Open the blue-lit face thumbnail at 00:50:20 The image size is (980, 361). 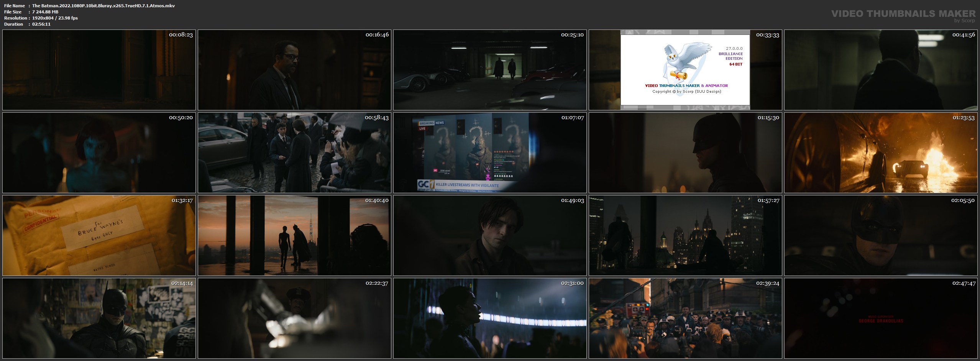(x=99, y=153)
